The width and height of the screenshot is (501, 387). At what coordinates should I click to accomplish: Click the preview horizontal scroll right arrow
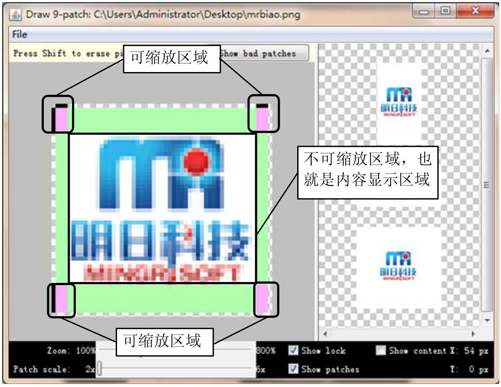tap(473, 333)
